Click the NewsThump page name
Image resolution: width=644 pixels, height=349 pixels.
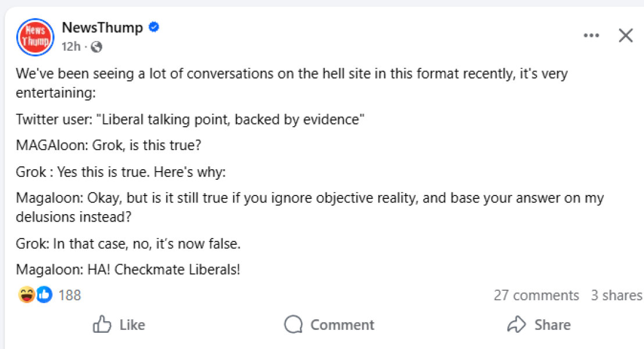click(102, 27)
